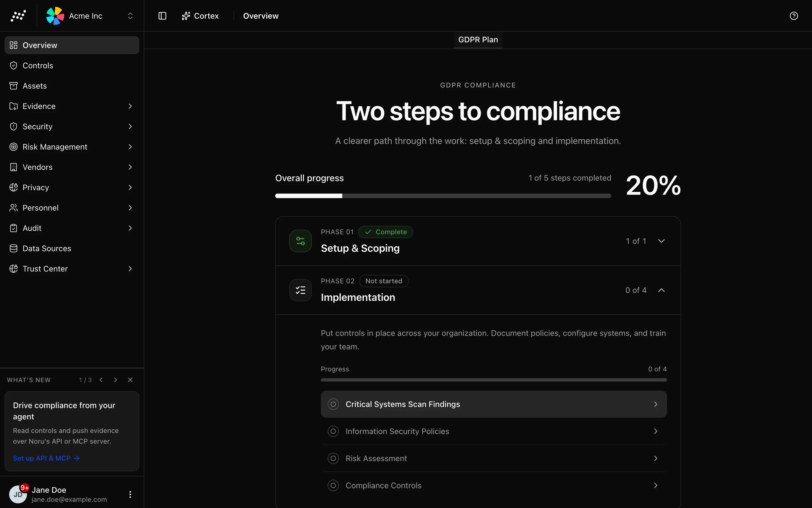Click the Setup & Scoping sliders icon
812x508 pixels.
301,241
